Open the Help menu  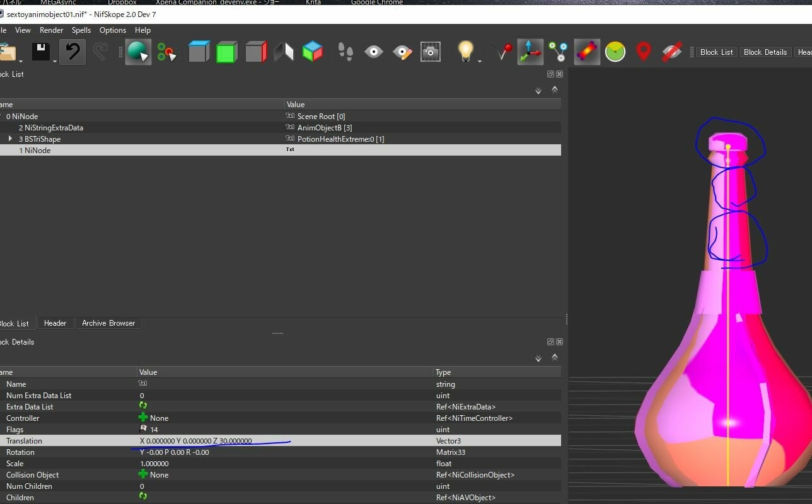(x=143, y=30)
